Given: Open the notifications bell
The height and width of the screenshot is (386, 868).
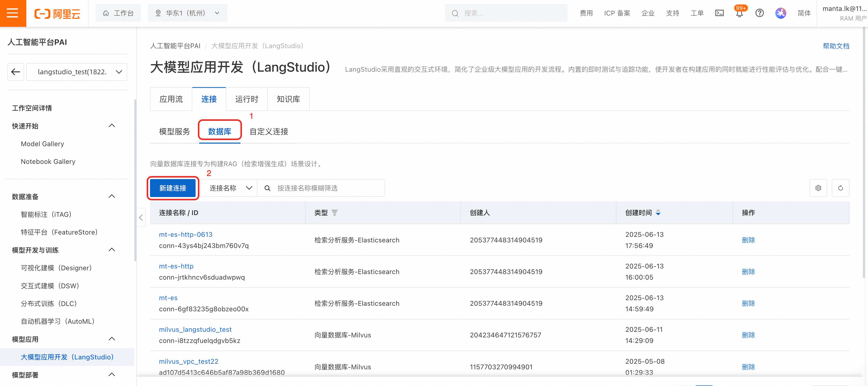Looking at the screenshot, I should [739, 13].
